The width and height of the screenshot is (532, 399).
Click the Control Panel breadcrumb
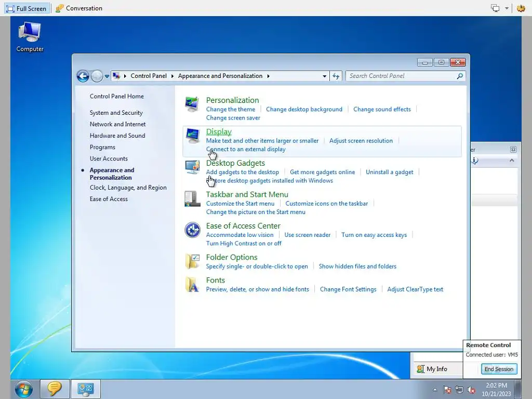(x=149, y=76)
